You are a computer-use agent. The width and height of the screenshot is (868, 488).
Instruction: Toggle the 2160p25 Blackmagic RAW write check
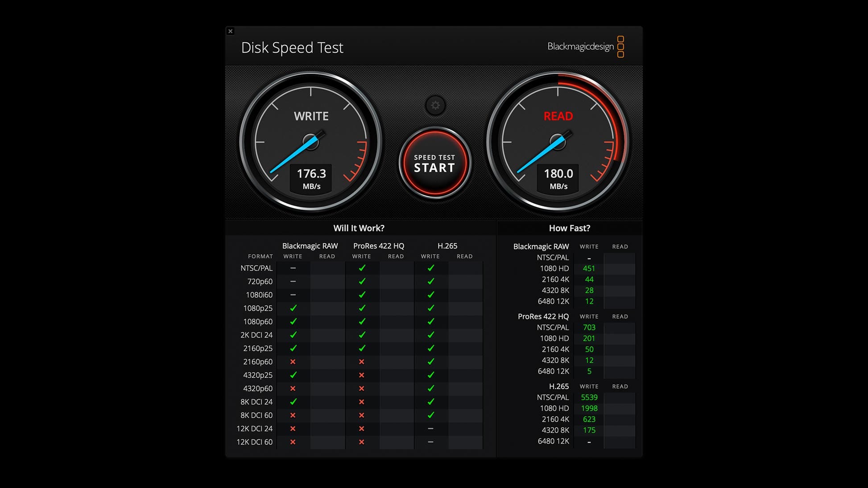(x=293, y=348)
